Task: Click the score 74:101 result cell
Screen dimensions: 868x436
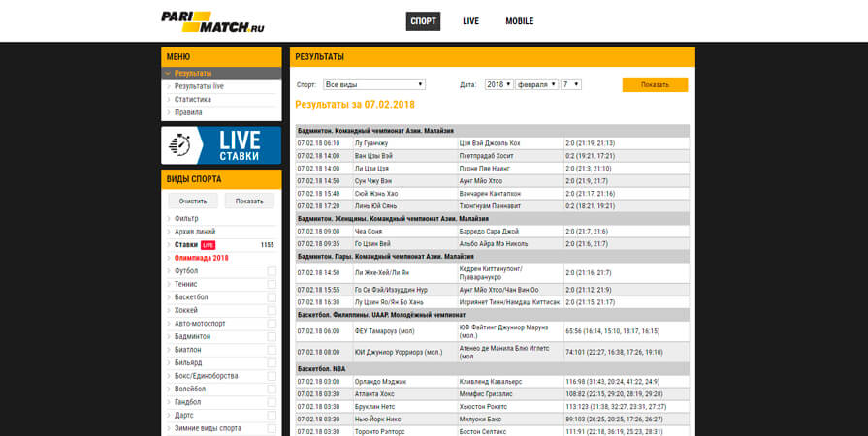Action: click(627, 352)
